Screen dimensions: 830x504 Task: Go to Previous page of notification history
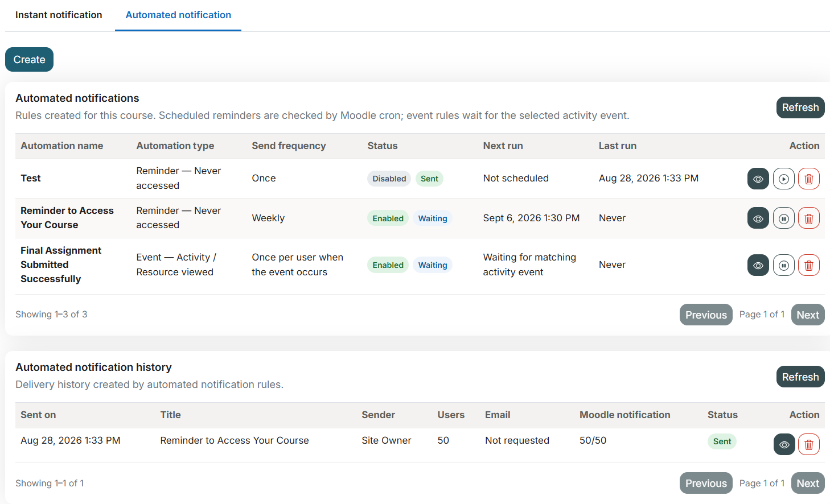tap(706, 483)
